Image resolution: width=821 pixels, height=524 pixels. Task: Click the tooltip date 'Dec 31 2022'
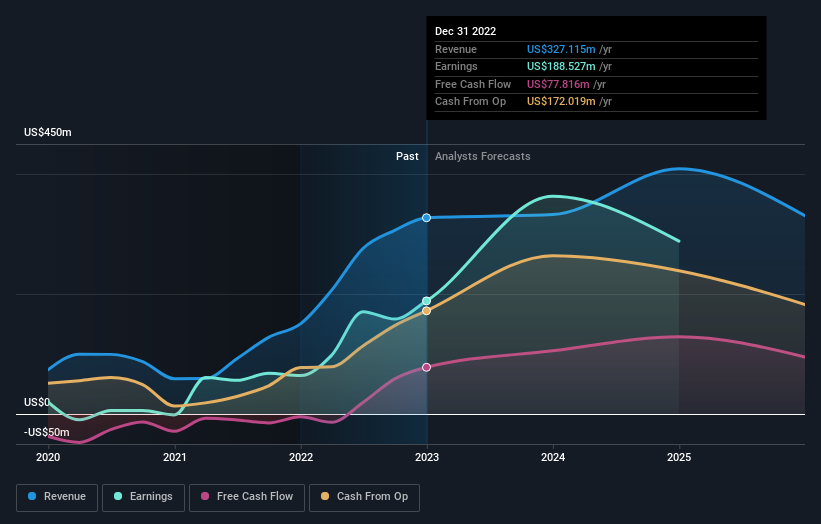pyautogui.click(x=465, y=31)
